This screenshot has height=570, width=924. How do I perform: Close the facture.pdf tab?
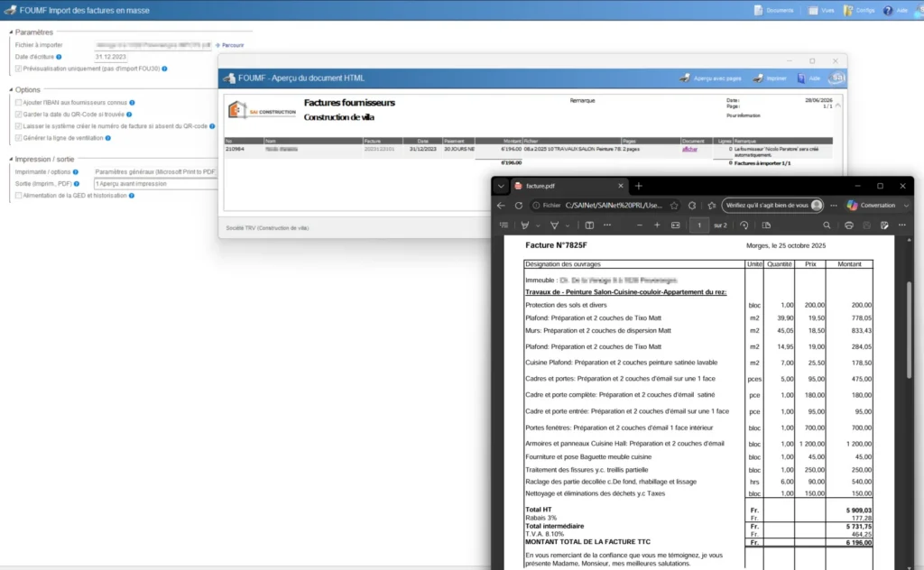click(620, 186)
